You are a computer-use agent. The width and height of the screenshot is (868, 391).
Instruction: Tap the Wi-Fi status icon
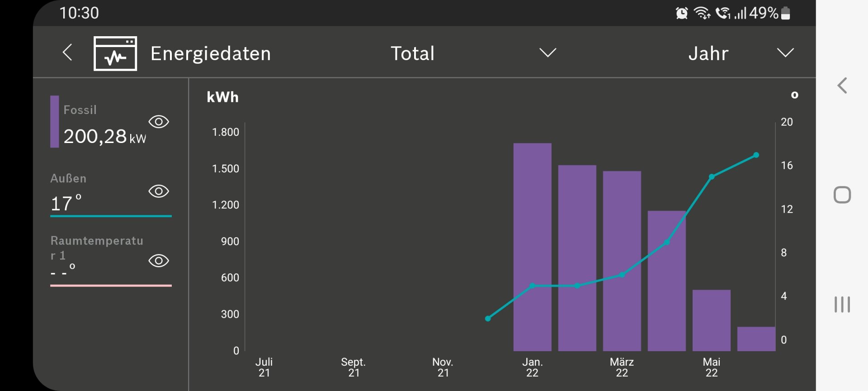tap(702, 13)
